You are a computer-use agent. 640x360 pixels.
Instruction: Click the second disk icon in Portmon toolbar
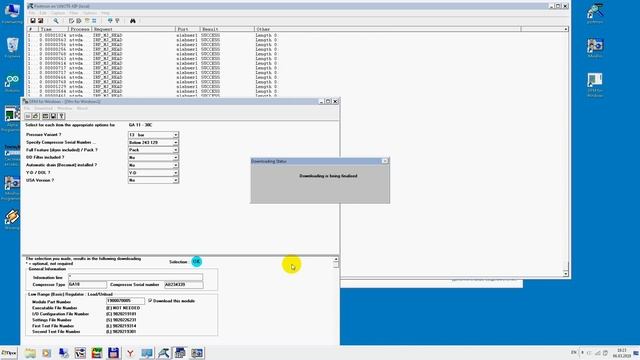click(40, 21)
